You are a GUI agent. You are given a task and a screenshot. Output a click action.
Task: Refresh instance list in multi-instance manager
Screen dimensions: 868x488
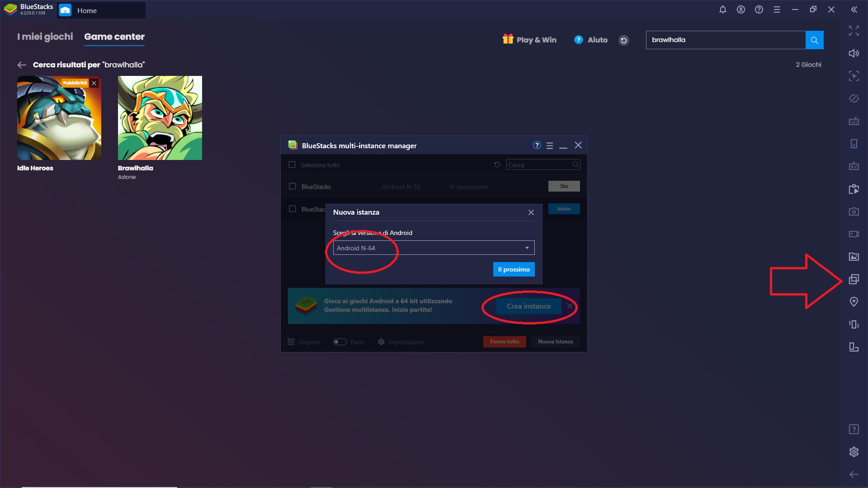tap(497, 164)
